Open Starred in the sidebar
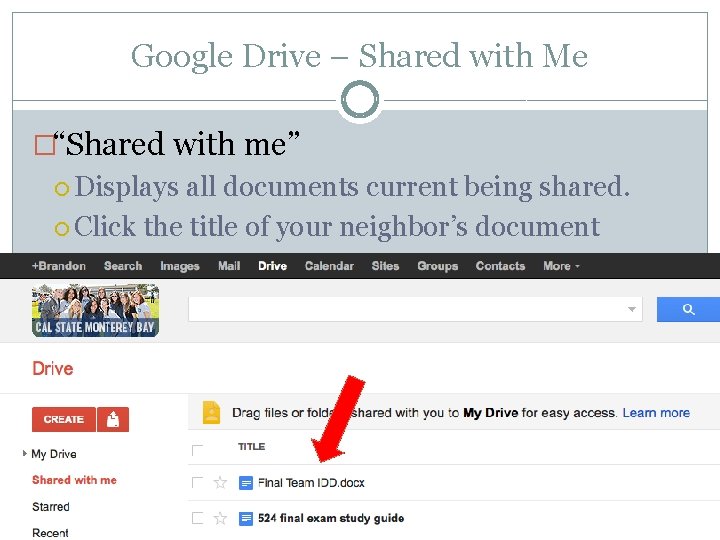The width and height of the screenshot is (720, 540). tap(51, 507)
